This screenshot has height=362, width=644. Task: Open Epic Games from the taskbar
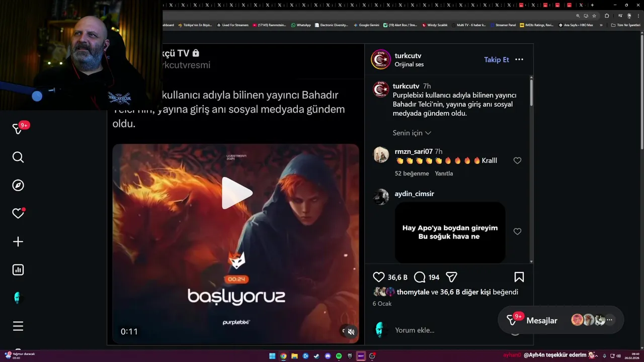[350, 356]
